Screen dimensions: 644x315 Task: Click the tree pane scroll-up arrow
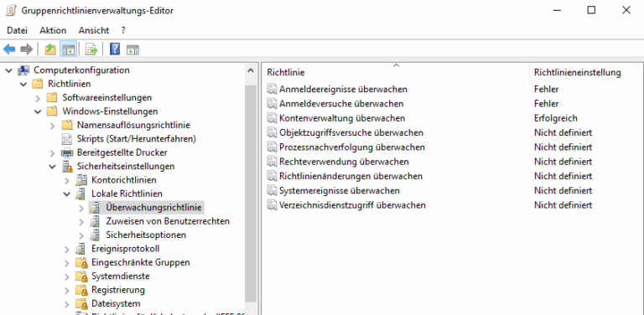[x=251, y=70]
